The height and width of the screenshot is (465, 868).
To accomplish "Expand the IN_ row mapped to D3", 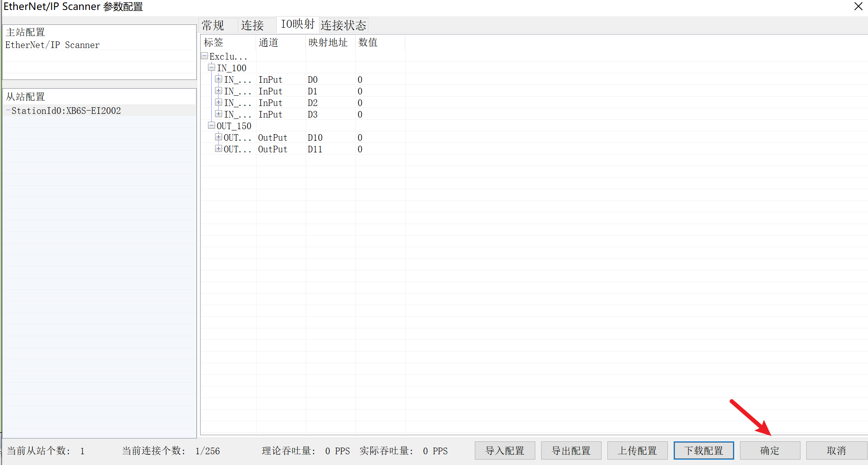I will [x=218, y=113].
